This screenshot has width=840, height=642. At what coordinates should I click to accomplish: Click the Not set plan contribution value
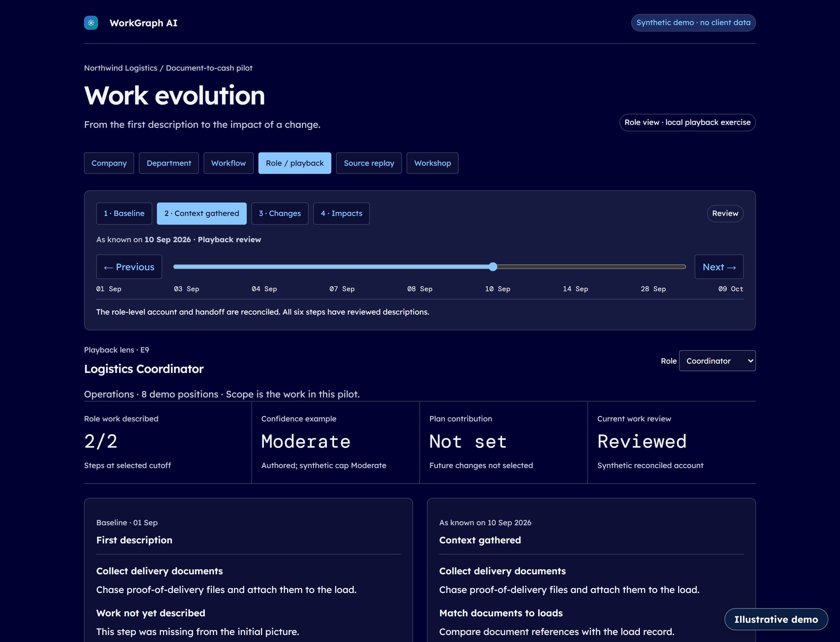(x=468, y=441)
